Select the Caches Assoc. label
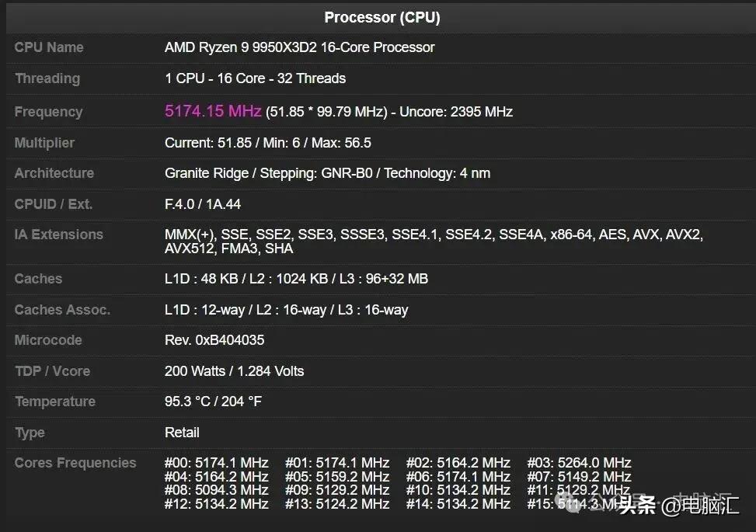 (61, 309)
